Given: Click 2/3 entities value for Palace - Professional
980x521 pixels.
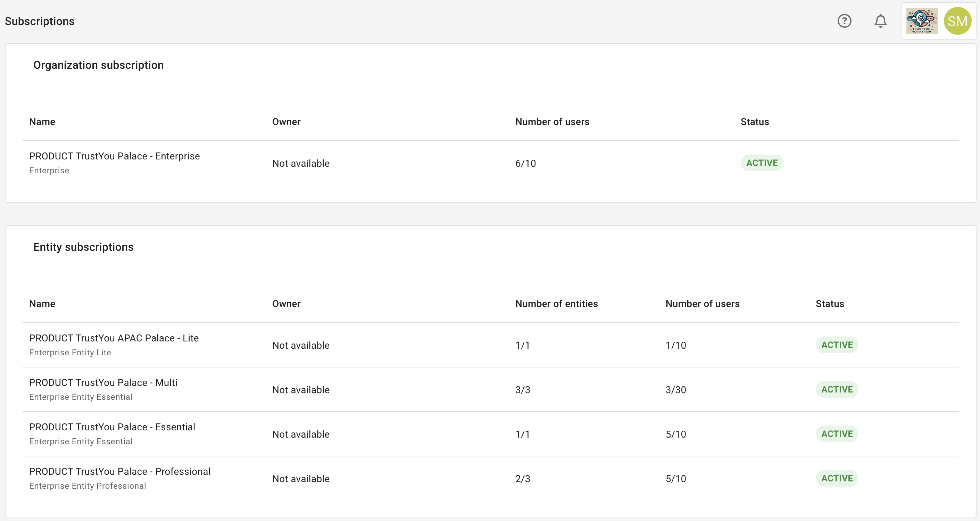Looking at the screenshot, I should 523,479.
